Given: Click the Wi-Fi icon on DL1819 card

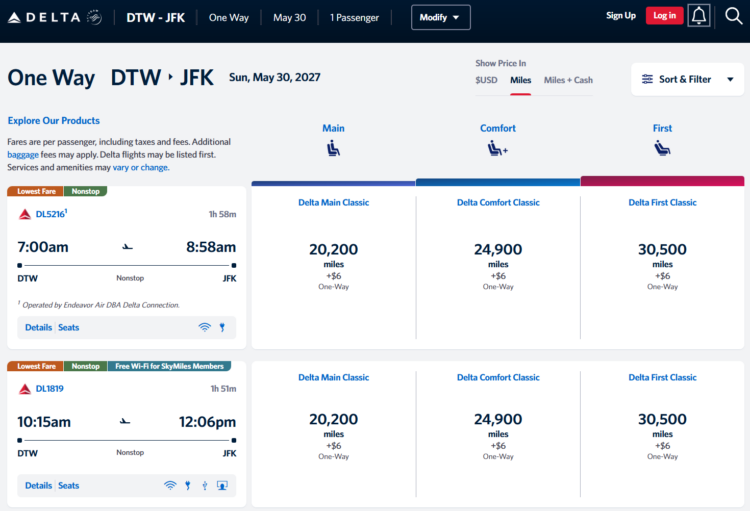Looking at the screenshot, I should (170, 485).
